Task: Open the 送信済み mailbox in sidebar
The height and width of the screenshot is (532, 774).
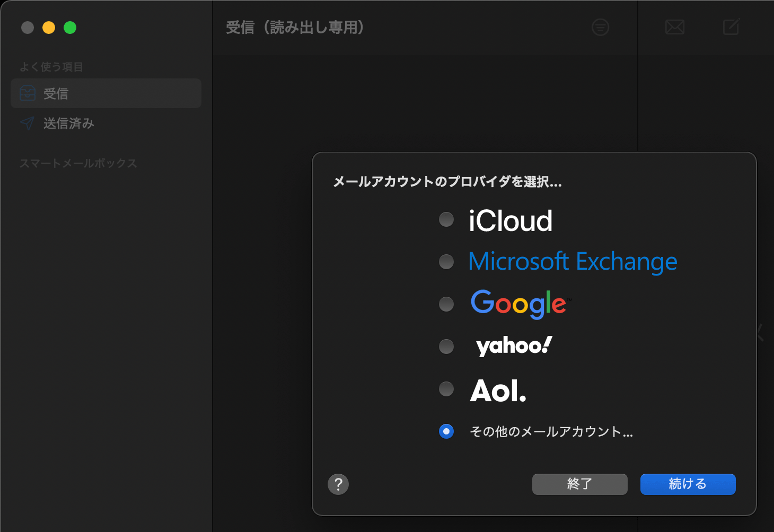Action: 68,123
